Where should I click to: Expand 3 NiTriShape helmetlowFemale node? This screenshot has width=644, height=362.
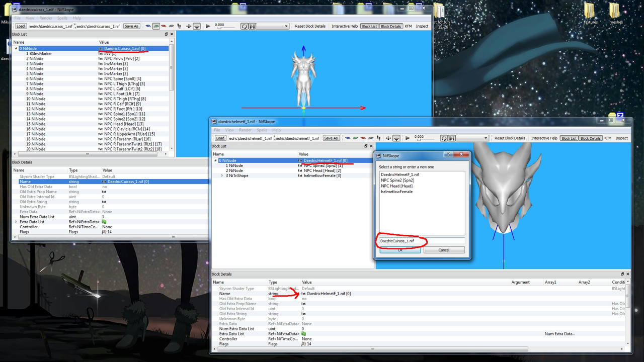click(x=222, y=175)
